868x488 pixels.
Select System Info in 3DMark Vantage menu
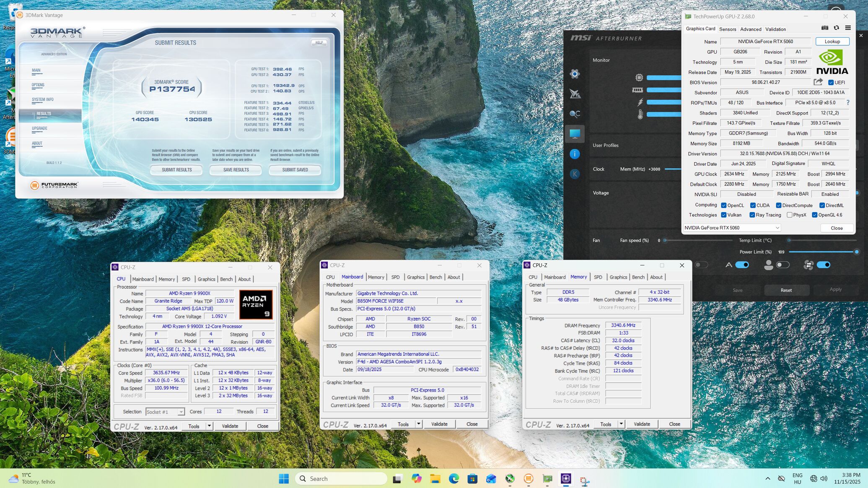click(43, 100)
